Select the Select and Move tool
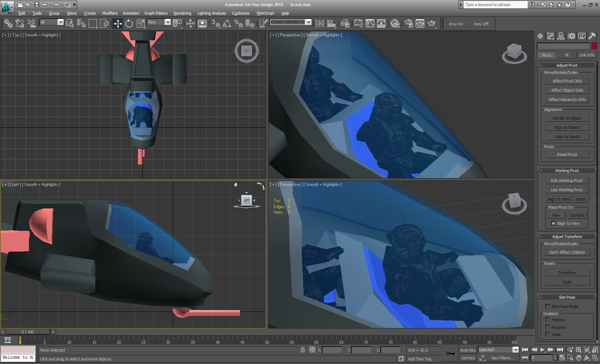 (x=117, y=24)
